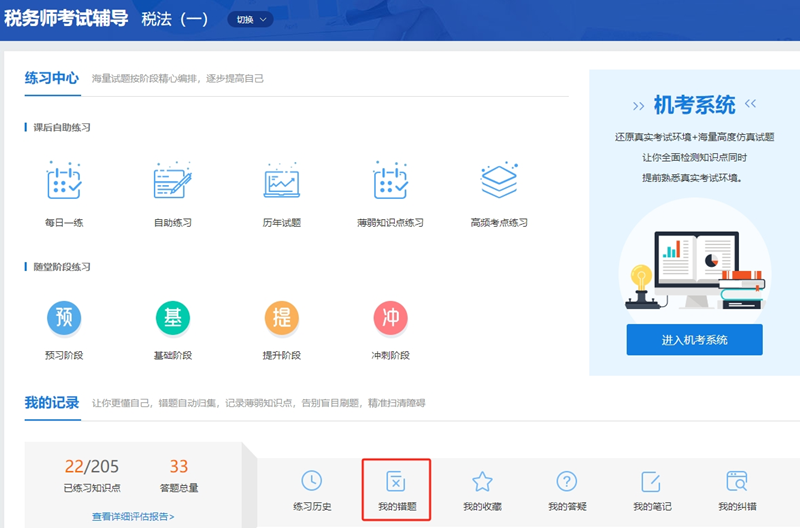Open 我的收藏 star icon
This screenshot has width=800, height=528.
pos(482,481)
